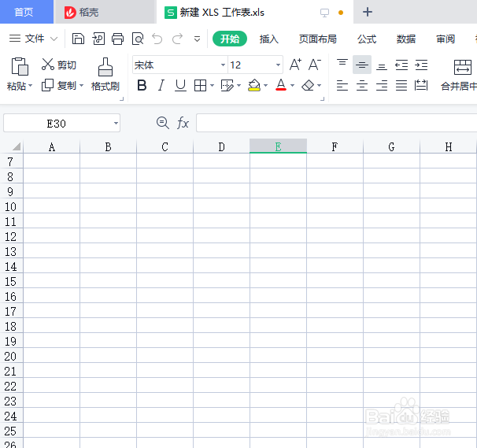477x448 pixels.
Task: Click the Borders grid icon
Action: coord(200,86)
